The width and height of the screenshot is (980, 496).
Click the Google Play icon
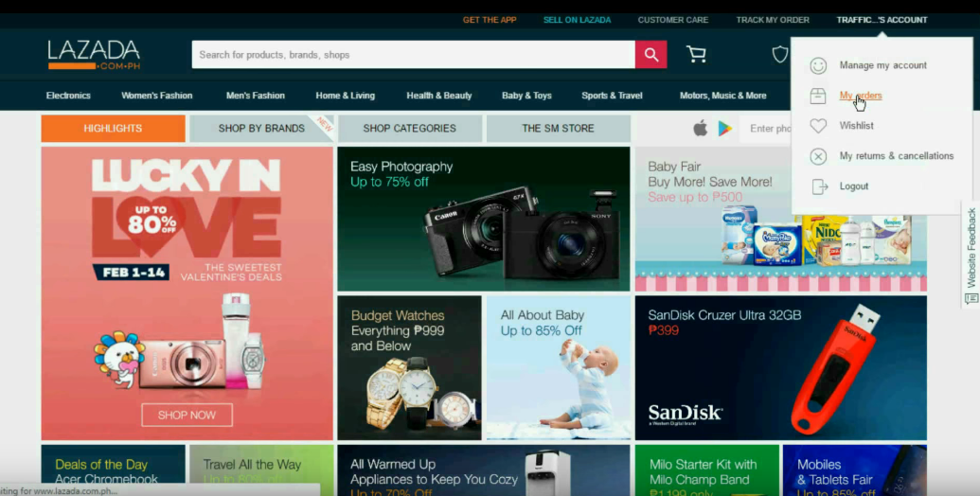(x=724, y=128)
